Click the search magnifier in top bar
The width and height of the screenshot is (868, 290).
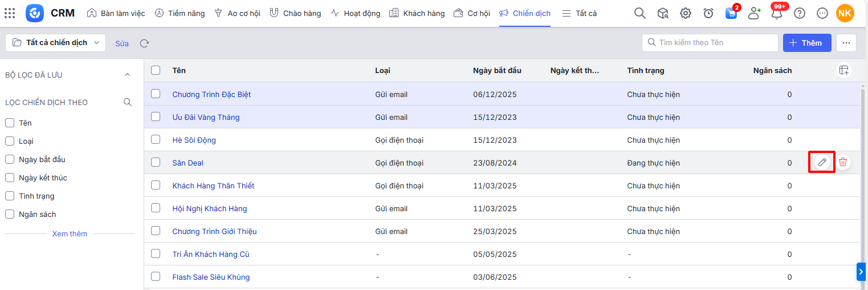[640, 13]
